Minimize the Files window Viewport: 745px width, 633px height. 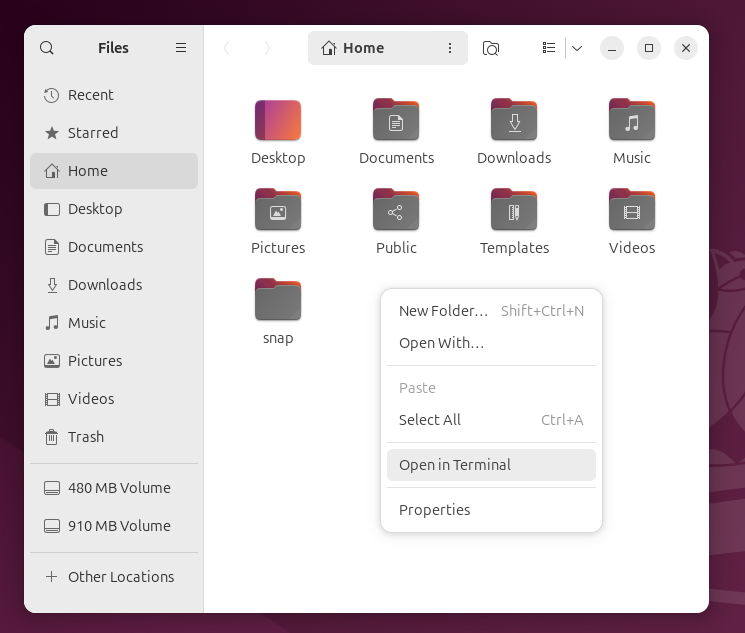click(612, 48)
